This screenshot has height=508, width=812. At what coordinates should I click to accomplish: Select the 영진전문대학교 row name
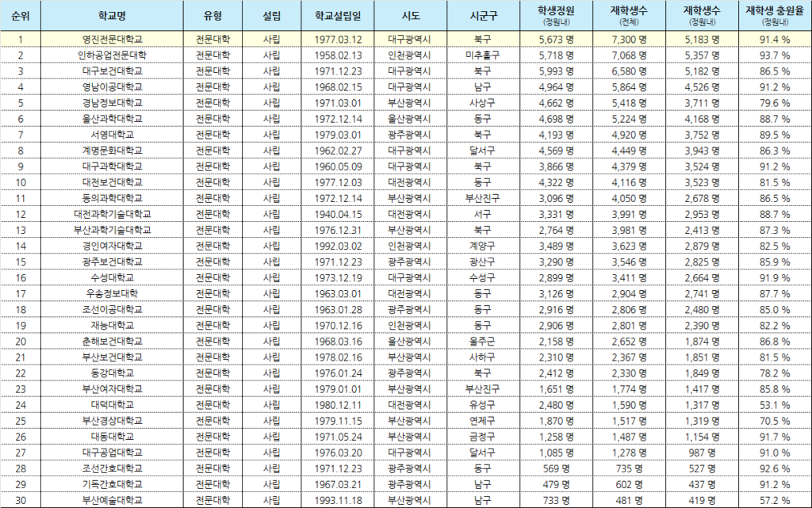[x=113, y=40]
